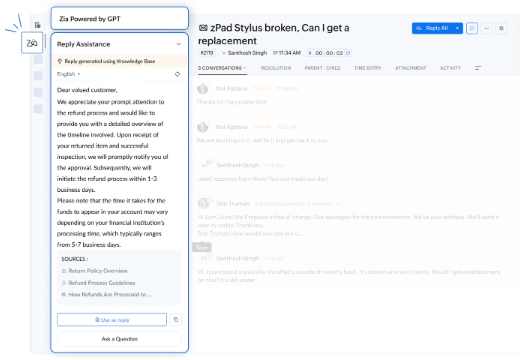
Task: Click the comment icon beside Reply All
Action: coord(472,28)
